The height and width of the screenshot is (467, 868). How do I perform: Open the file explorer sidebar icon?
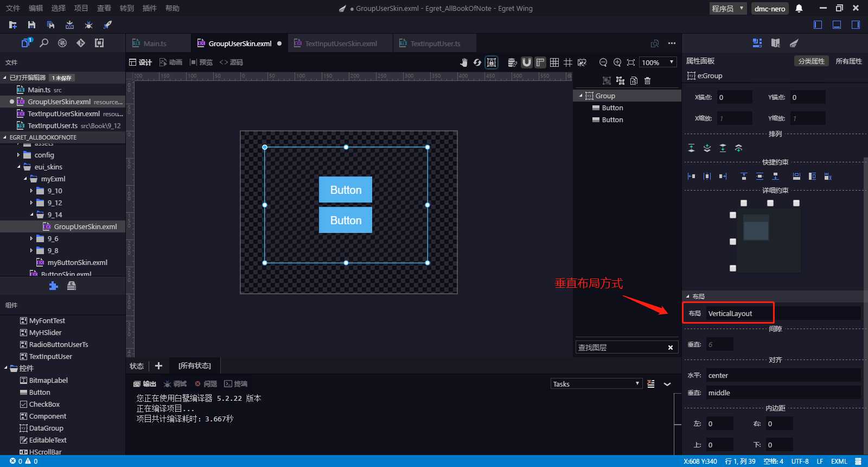[27, 43]
